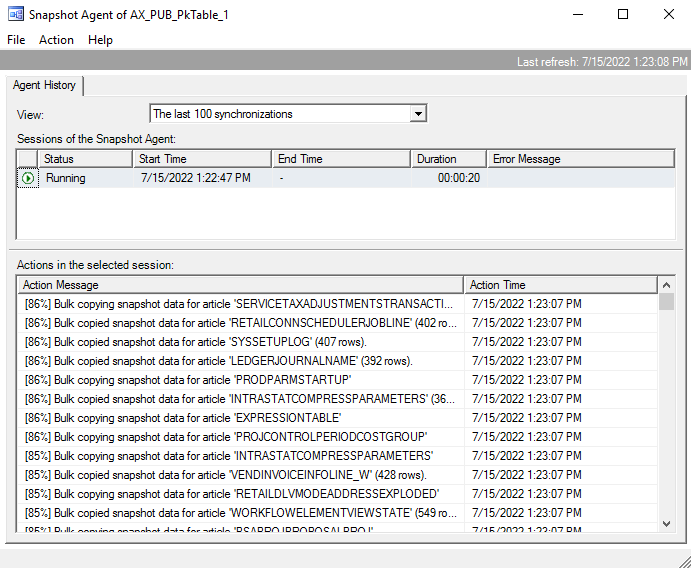Select the Agent History tab
Screen dimensions: 691x568
click(44, 85)
